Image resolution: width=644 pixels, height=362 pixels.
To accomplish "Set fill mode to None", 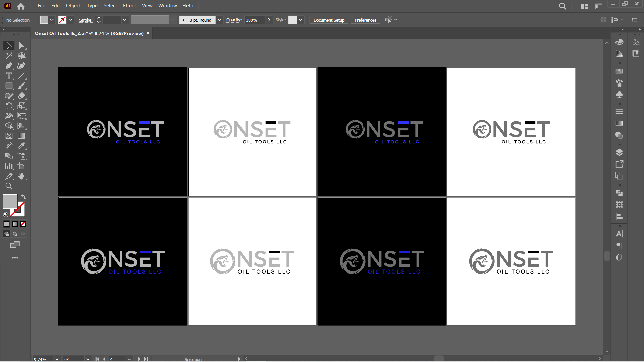I will coord(23,224).
